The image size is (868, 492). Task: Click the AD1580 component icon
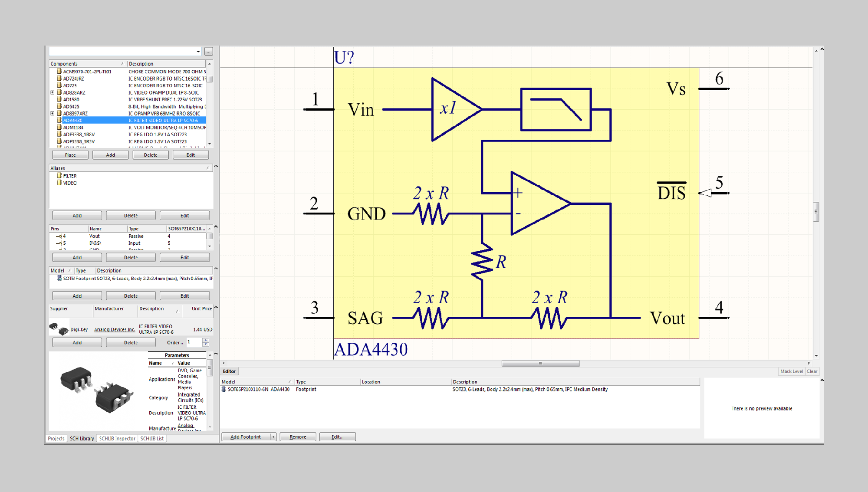pyautogui.click(x=59, y=99)
